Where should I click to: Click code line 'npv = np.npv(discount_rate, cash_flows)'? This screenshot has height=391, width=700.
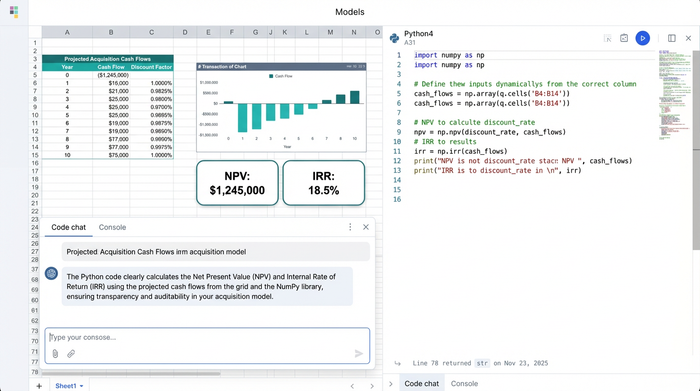point(490,132)
